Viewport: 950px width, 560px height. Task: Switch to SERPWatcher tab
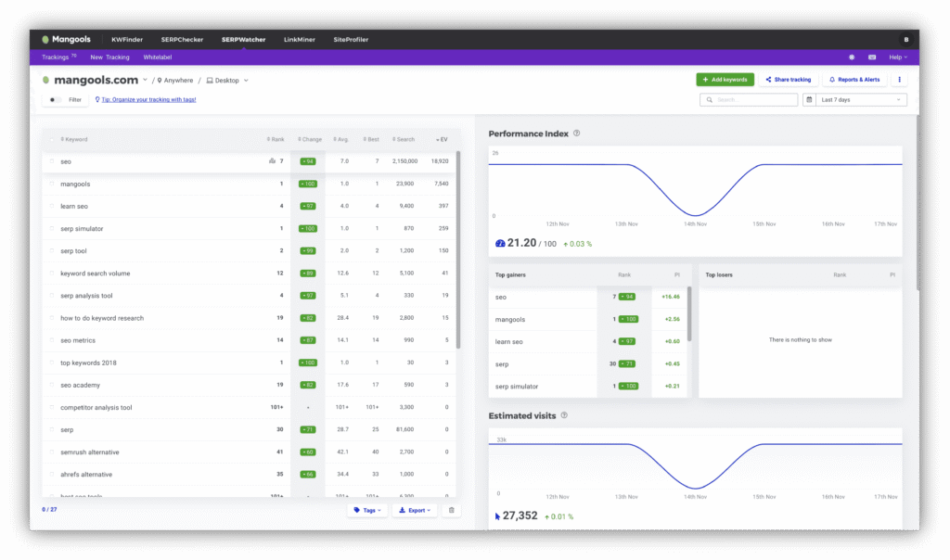[x=244, y=39]
